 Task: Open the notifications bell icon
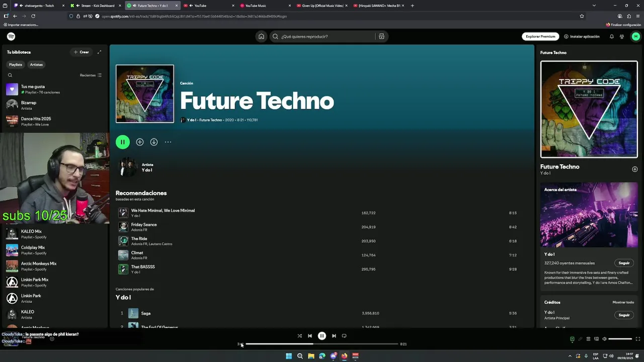point(612,36)
